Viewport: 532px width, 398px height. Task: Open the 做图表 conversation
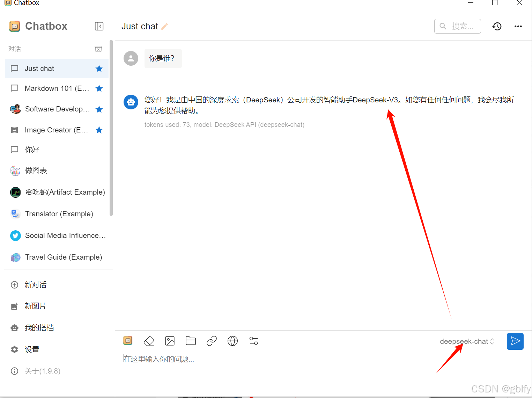[x=57, y=171]
